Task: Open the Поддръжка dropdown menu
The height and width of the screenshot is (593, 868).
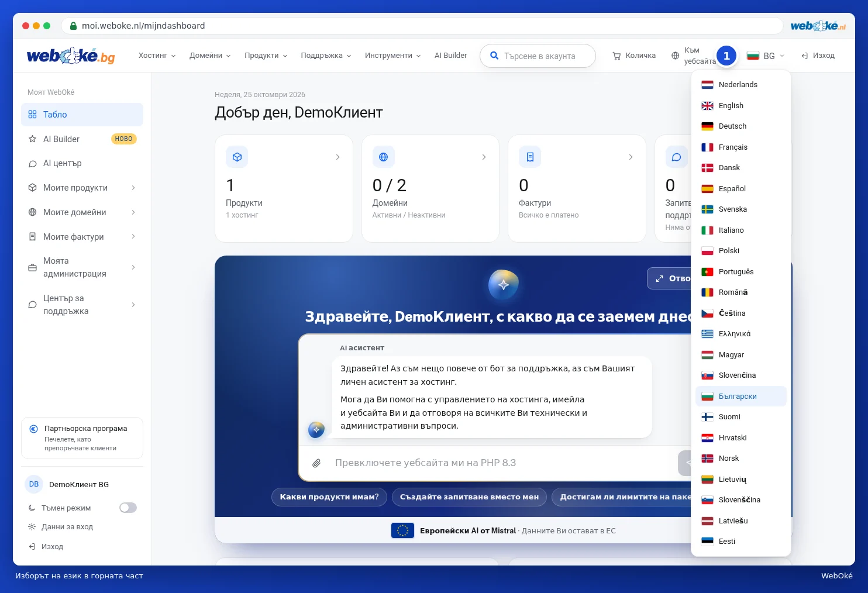Action: [x=326, y=56]
